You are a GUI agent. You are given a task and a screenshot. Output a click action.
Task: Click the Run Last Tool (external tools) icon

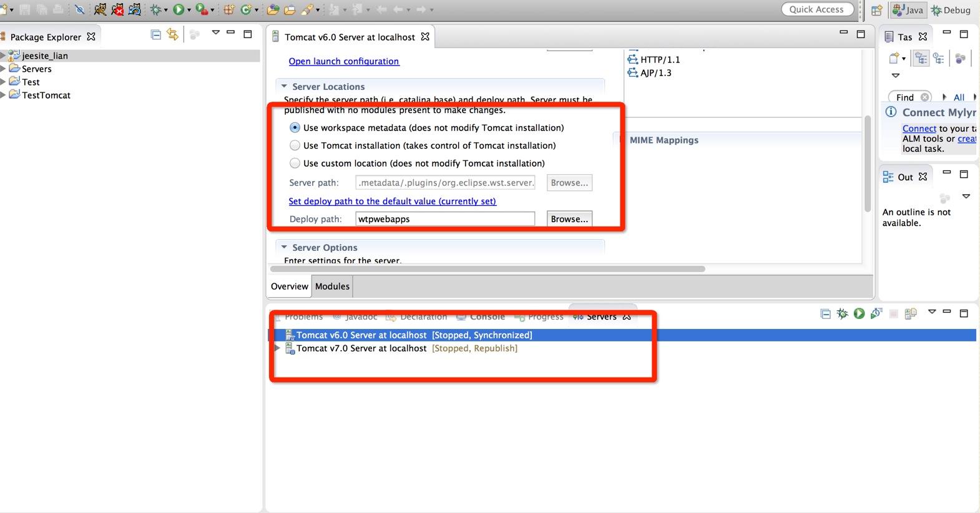point(202,9)
